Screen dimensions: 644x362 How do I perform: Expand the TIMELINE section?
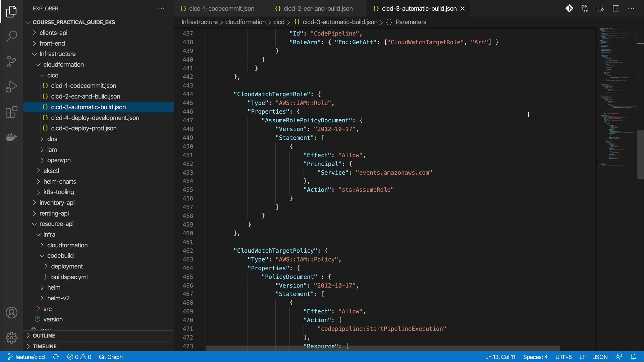tap(44, 346)
